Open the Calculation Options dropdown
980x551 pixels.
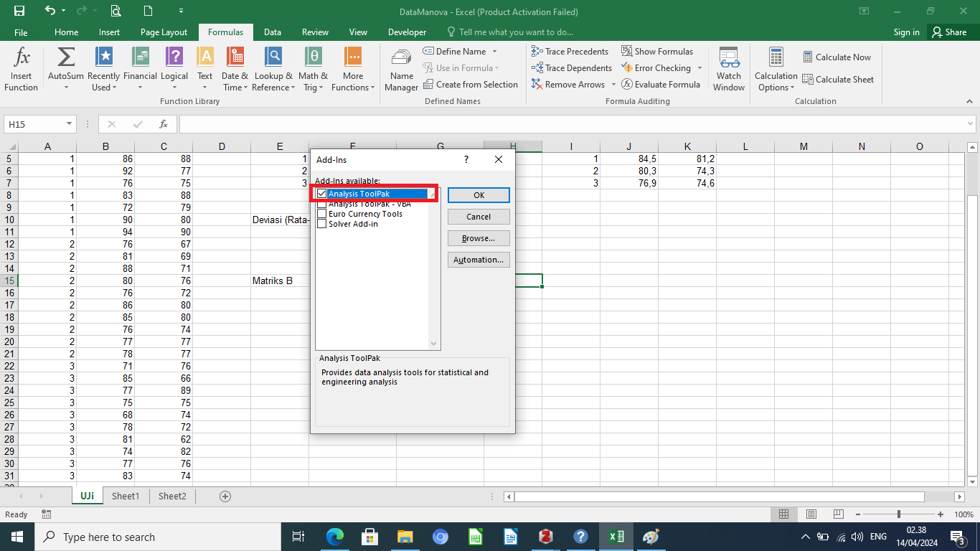(x=776, y=70)
